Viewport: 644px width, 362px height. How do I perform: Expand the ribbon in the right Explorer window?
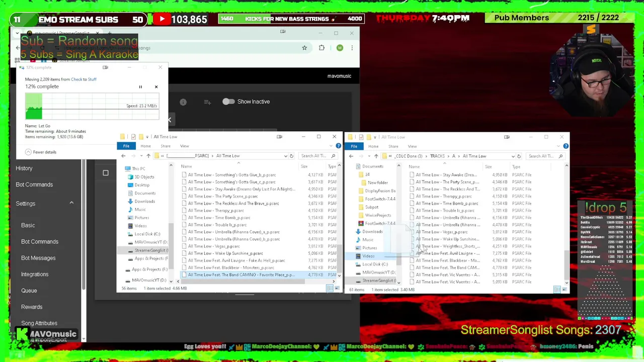tap(559, 146)
